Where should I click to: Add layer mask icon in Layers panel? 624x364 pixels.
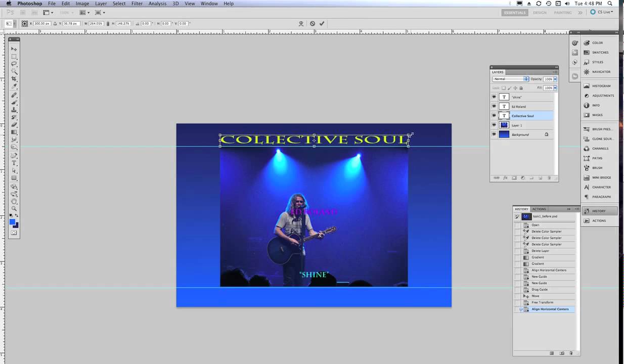tap(514, 178)
